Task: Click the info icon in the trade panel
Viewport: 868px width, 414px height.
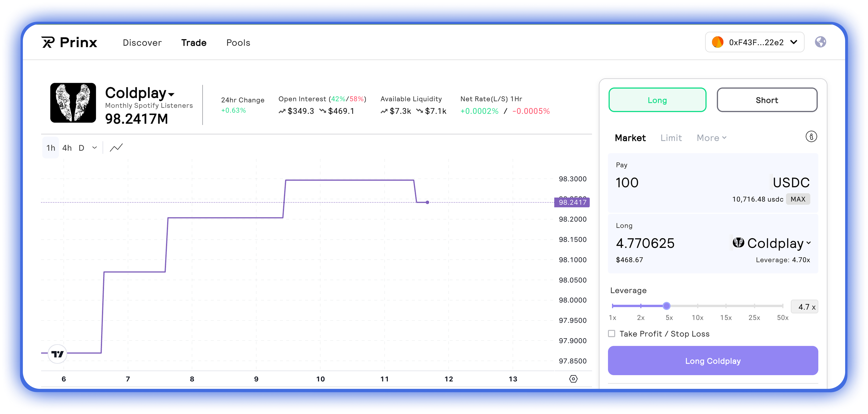Action: coord(812,137)
